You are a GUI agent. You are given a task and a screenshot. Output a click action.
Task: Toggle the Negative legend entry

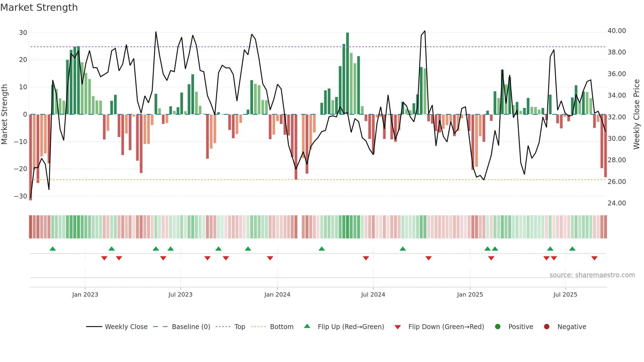click(565, 327)
